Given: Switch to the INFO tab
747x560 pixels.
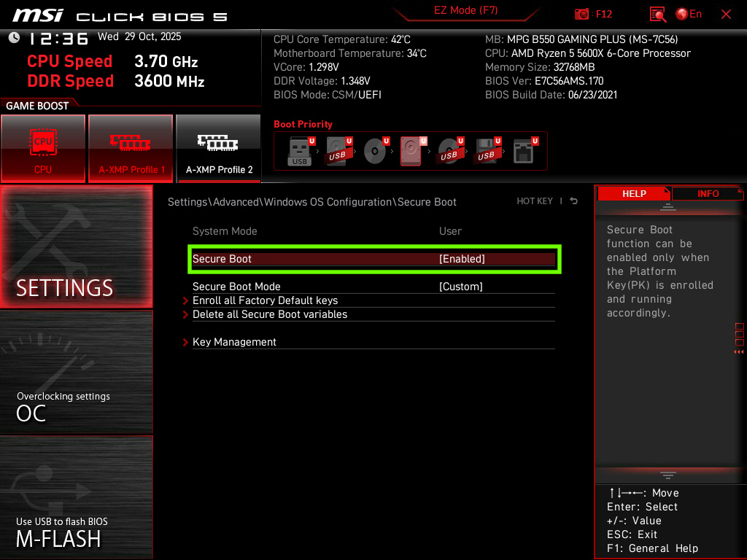Looking at the screenshot, I should [708, 193].
